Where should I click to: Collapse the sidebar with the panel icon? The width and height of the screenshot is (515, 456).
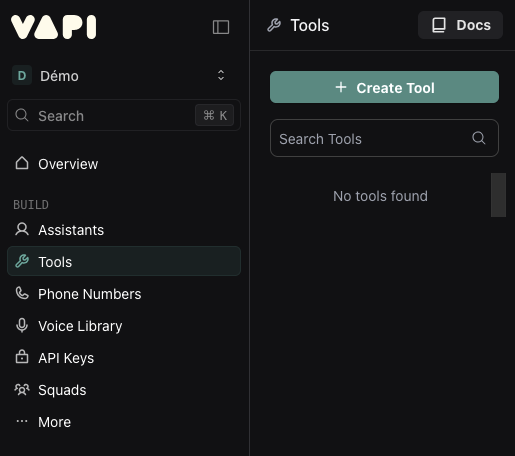pos(221,27)
